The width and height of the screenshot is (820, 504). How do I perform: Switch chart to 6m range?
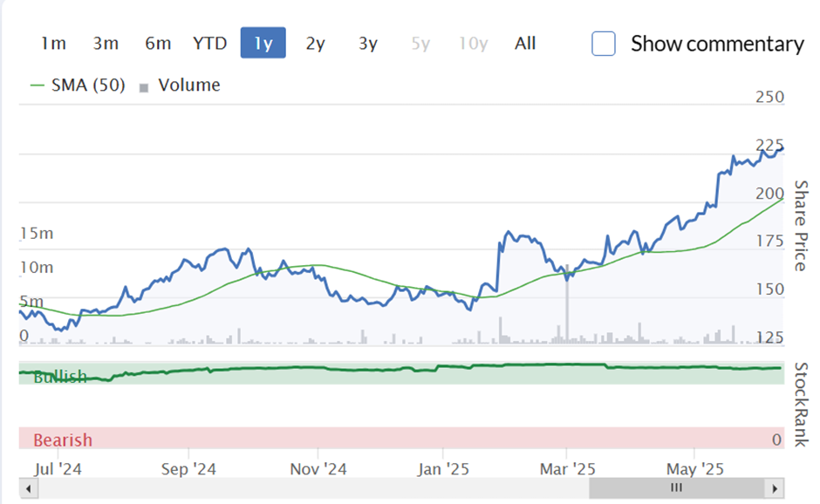(158, 44)
